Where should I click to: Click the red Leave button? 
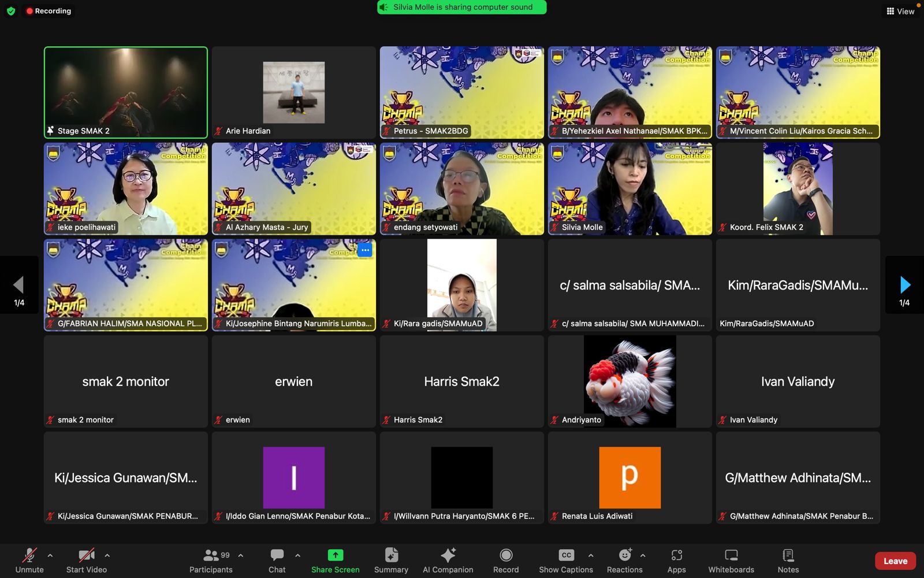coord(895,561)
